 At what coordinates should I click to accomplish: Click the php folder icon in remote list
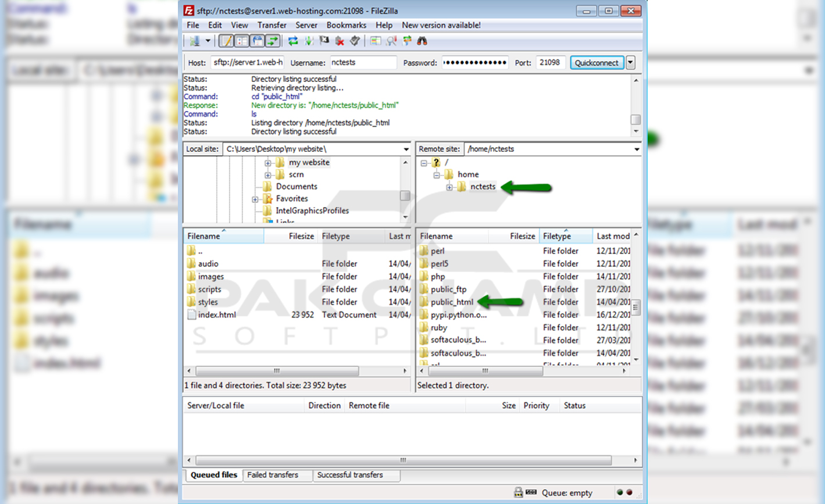click(x=424, y=277)
